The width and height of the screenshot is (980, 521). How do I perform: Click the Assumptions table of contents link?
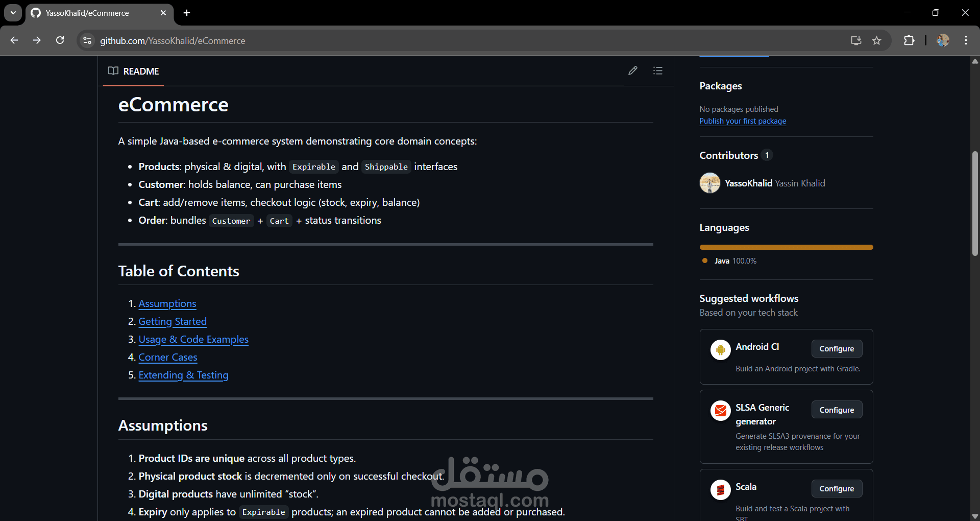click(x=167, y=303)
